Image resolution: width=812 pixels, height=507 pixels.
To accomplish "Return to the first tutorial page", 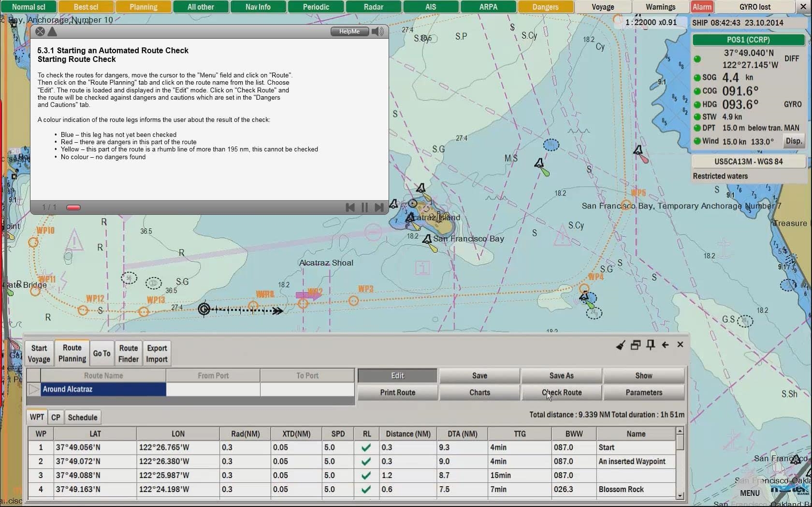I will [x=350, y=208].
